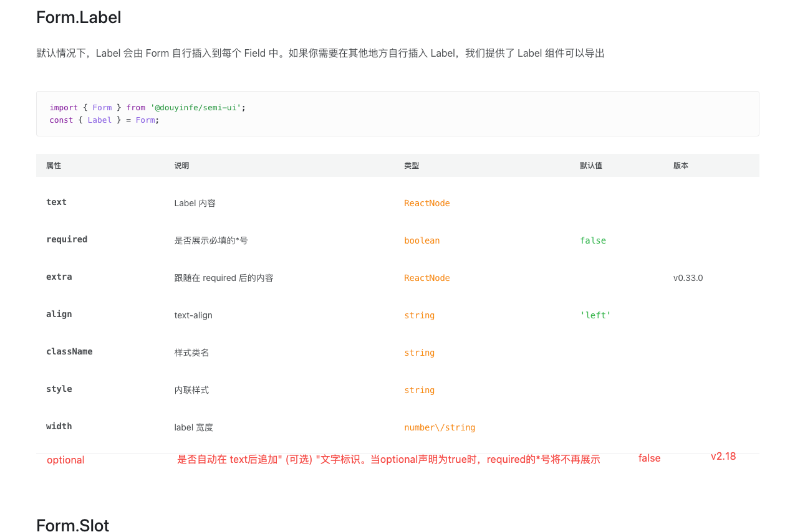Click the ReactNode type for extra

427,278
